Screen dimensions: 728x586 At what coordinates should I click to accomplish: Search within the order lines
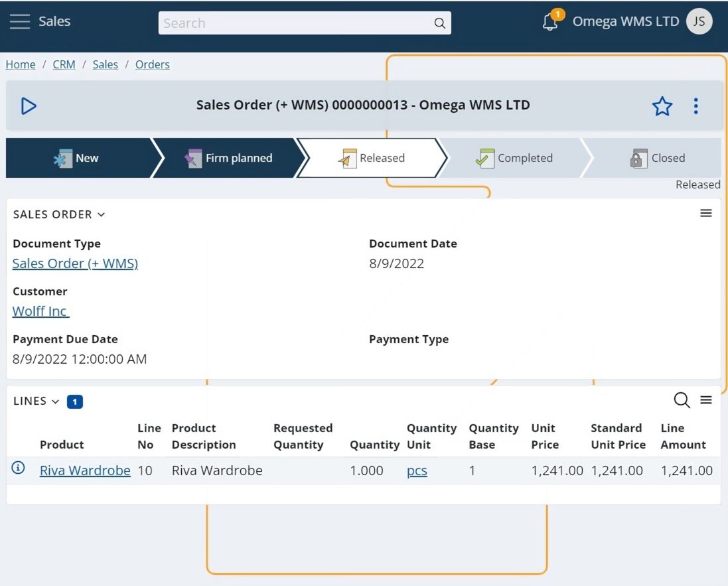point(681,400)
